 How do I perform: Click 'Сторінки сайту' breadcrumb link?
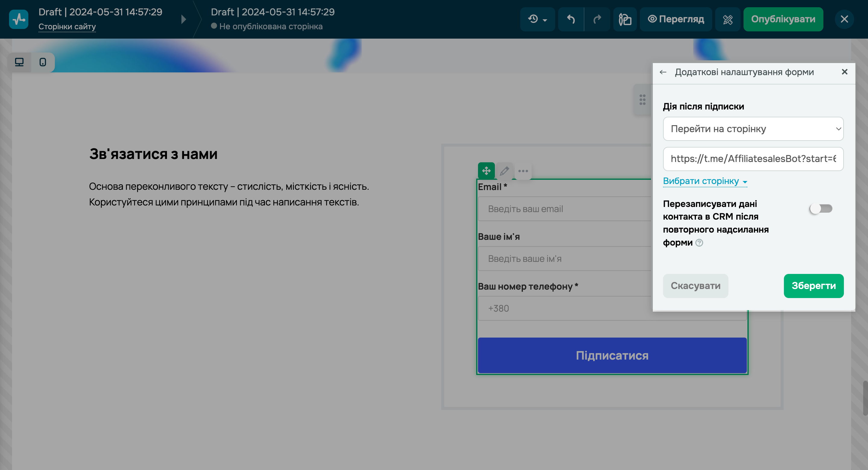coord(67,26)
